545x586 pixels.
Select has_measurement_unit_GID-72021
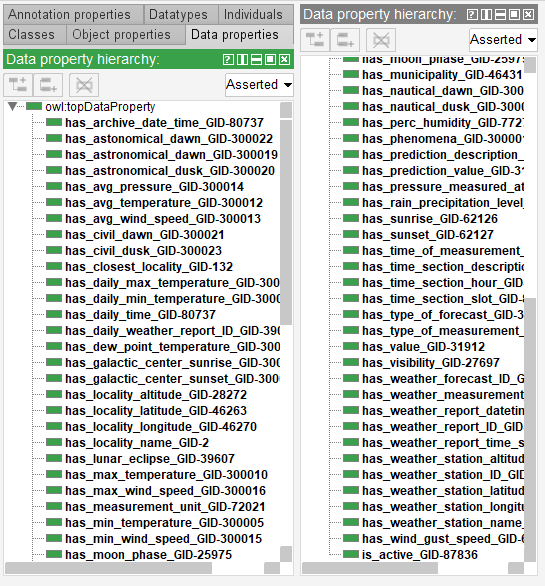(165, 506)
